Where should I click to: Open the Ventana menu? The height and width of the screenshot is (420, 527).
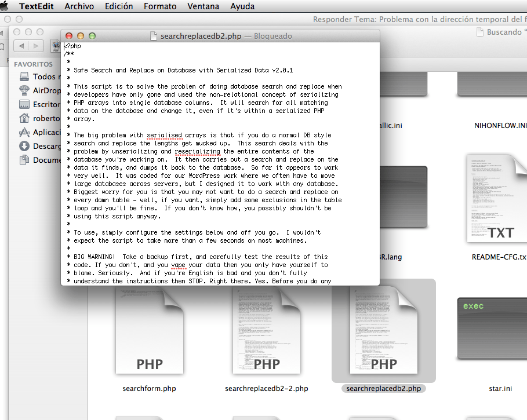click(x=203, y=6)
